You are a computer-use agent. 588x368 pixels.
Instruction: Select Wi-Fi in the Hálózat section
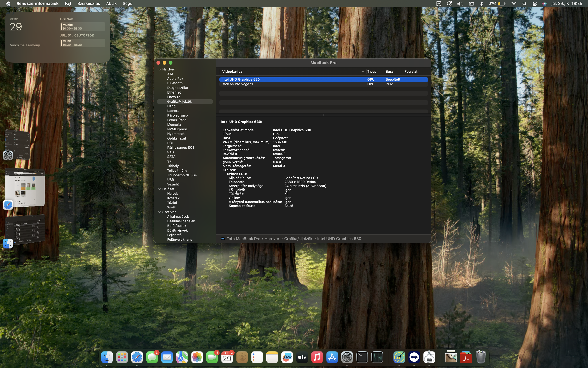point(171,207)
